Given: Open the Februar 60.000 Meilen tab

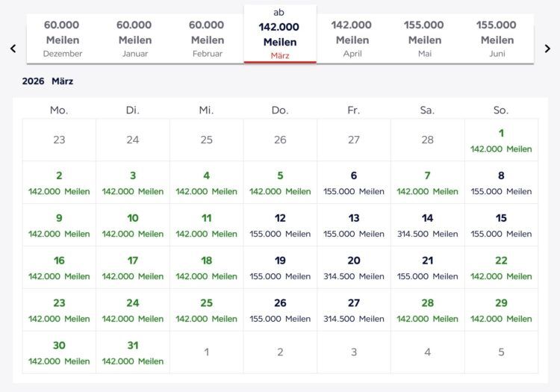Looking at the screenshot, I should tap(207, 39).
